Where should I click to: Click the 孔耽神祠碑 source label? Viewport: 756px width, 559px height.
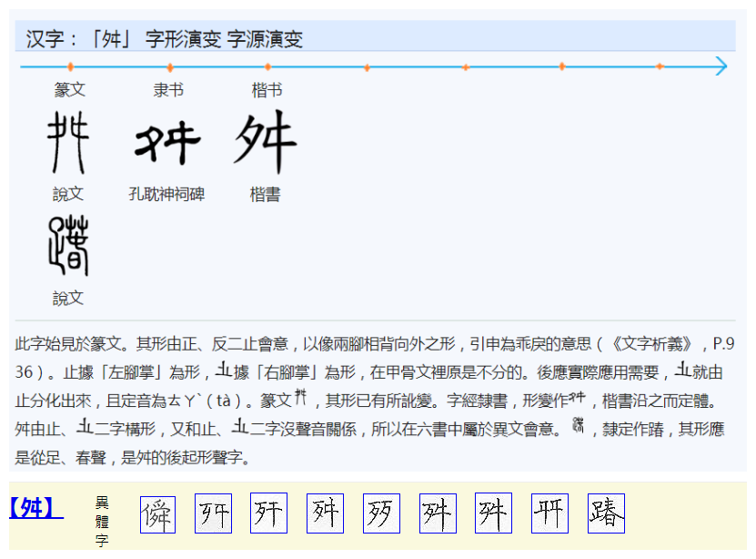(x=167, y=194)
